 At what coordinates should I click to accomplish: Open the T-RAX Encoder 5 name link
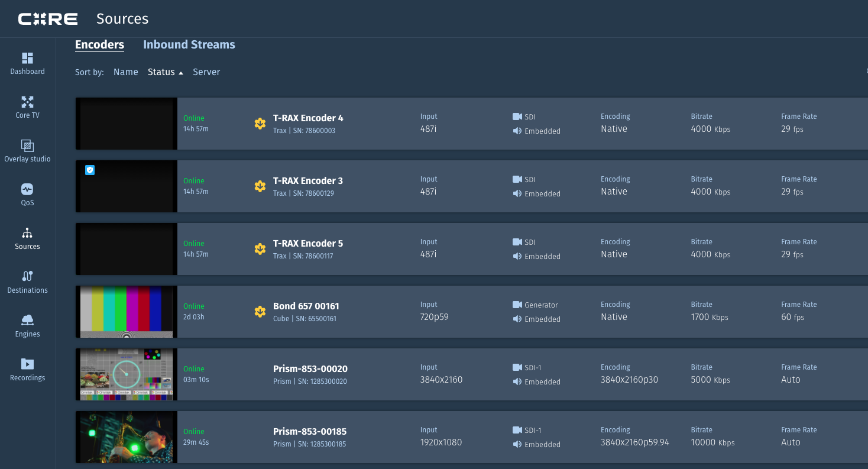coord(307,244)
